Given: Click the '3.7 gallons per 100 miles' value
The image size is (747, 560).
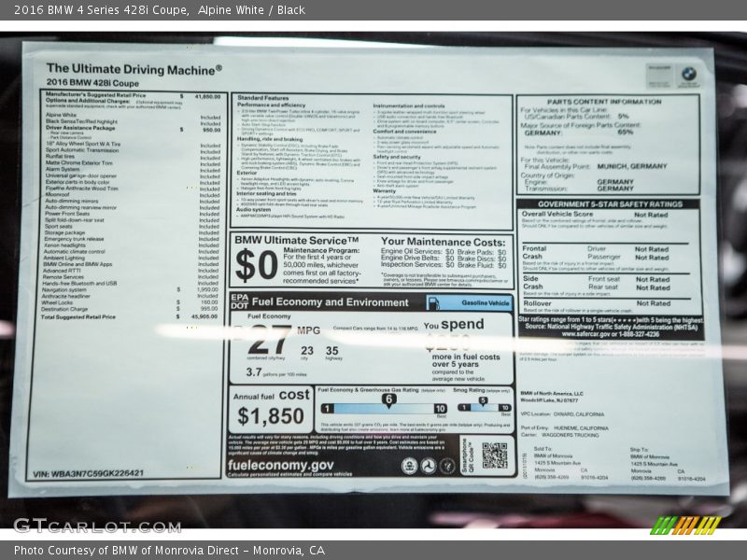Looking at the screenshot, I should coord(275,372).
